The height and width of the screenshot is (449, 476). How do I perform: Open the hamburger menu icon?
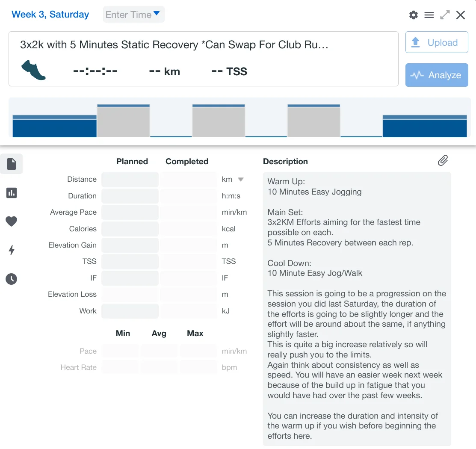click(x=429, y=15)
